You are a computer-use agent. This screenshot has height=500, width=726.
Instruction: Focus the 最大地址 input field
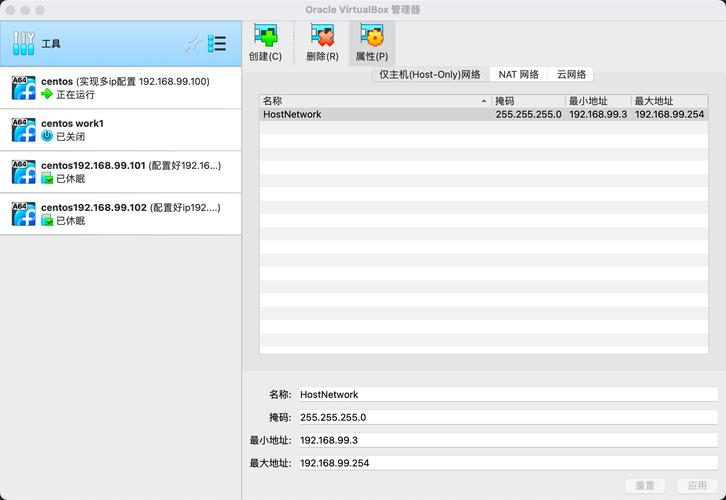coord(508,463)
